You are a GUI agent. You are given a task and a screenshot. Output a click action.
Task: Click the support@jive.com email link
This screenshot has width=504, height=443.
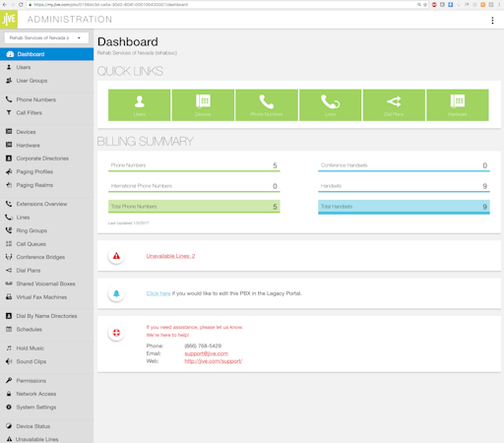(x=207, y=353)
